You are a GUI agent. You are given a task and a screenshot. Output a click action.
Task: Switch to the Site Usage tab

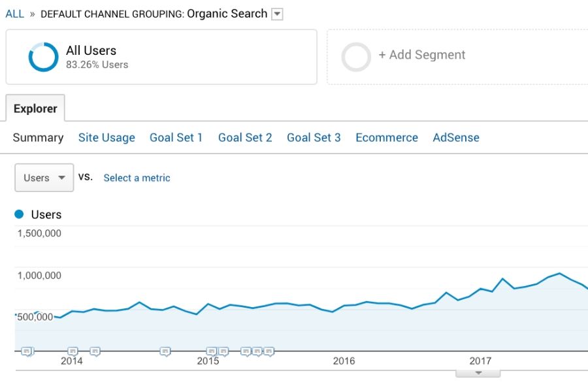click(x=106, y=138)
